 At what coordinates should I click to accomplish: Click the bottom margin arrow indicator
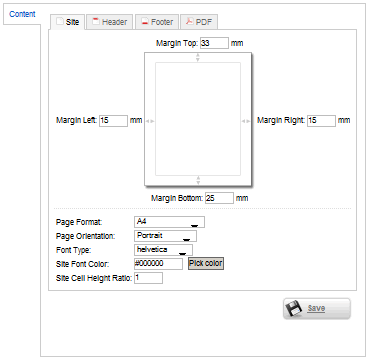pyautogui.click(x=198, y=180)
